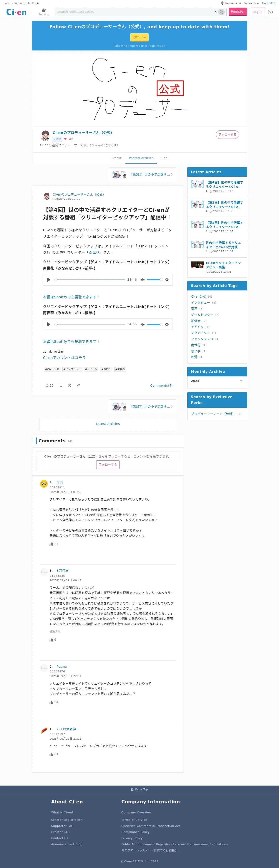Seek on the 38:46 audio progress bar
The image size is (279, 868).
(x=90, y=280)
